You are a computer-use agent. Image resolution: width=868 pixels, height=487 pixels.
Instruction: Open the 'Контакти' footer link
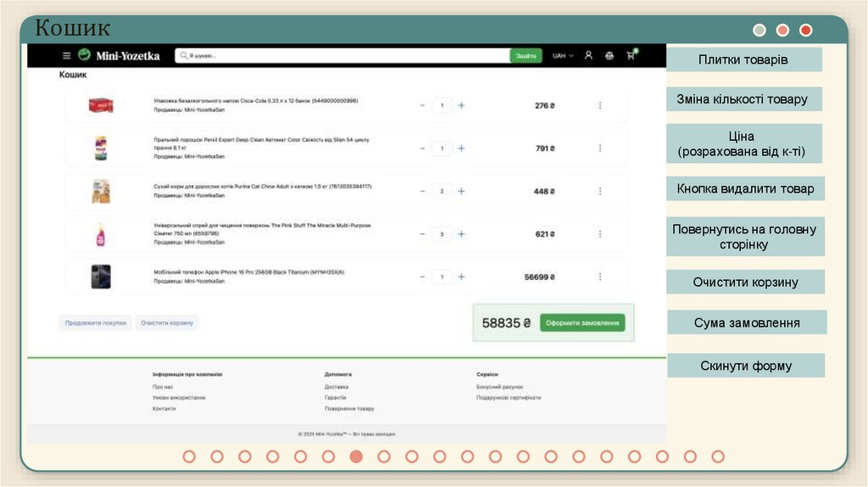click(x=164, y=408)
